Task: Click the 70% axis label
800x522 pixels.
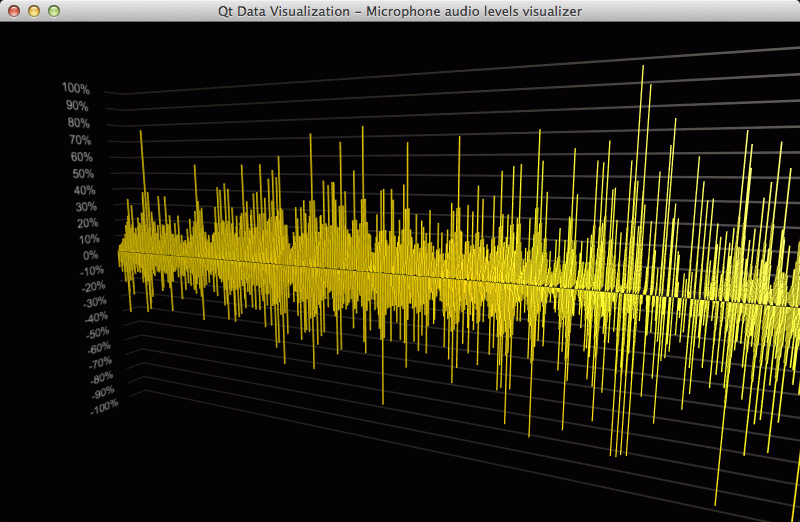Action: [79, 140]
